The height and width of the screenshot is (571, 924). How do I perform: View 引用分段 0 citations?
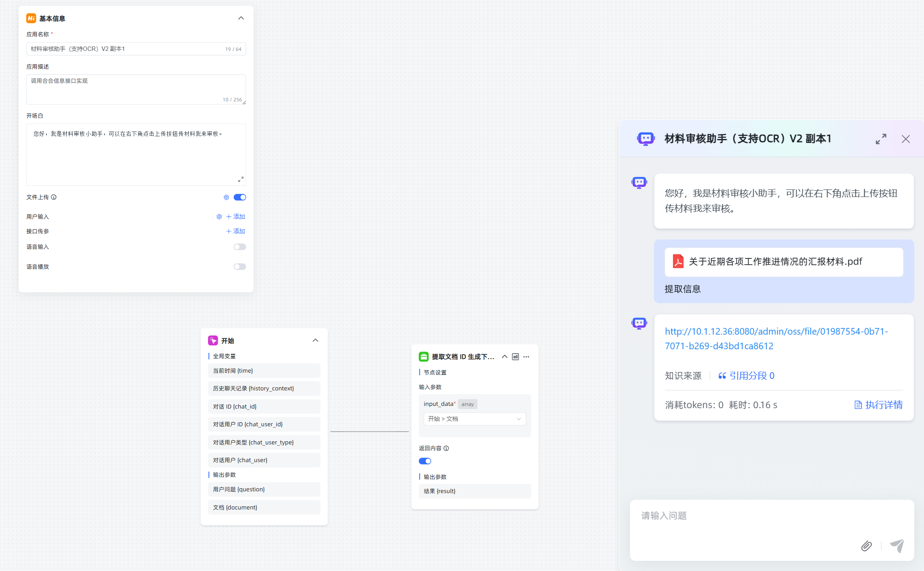click(746, 376)
